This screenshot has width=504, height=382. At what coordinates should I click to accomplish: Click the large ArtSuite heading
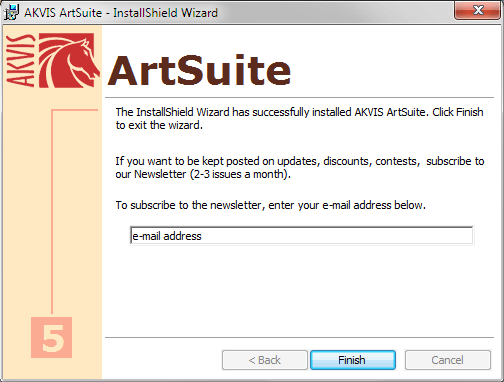point(199,71)
